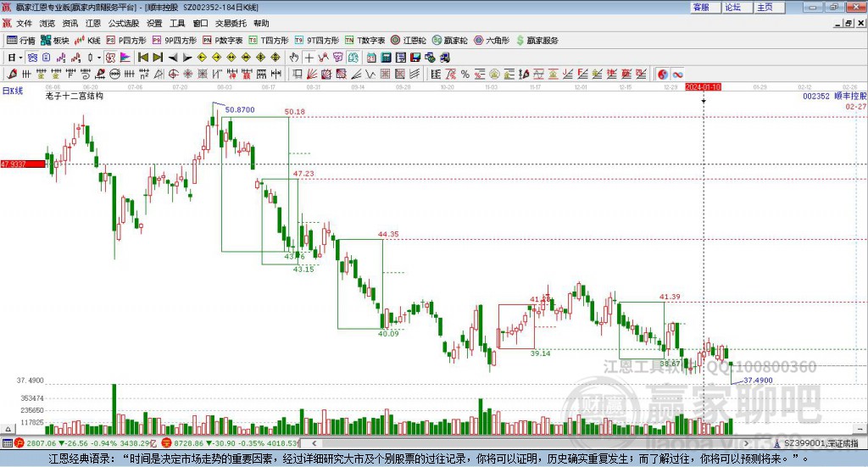
Task: Click the 50.18 red level label
Action: coord(294,112)
